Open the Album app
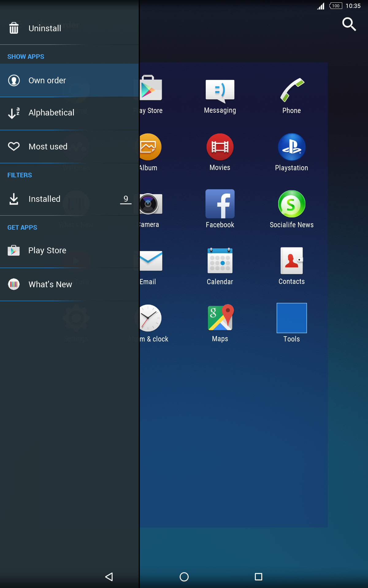Image resolution: width=368 pixels, height=588 pixels. (x=150, y=147)
